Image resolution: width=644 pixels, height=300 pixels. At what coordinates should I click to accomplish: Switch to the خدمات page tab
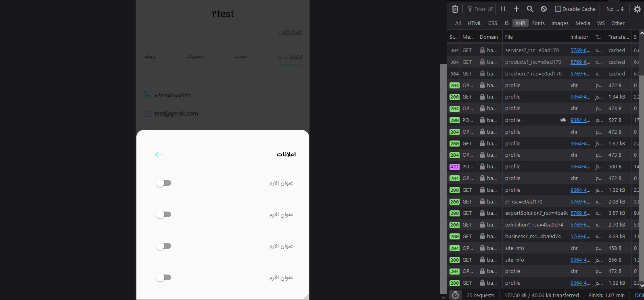click(241, 57)
